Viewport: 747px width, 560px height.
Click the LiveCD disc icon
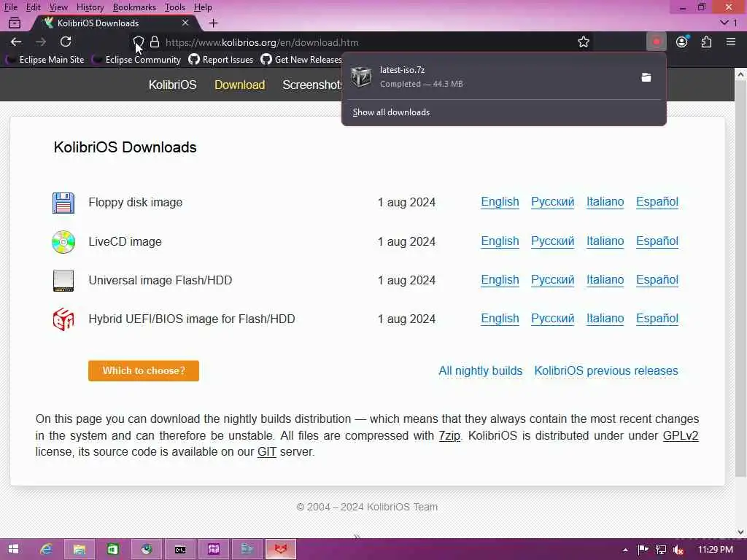tap(63, 242)
